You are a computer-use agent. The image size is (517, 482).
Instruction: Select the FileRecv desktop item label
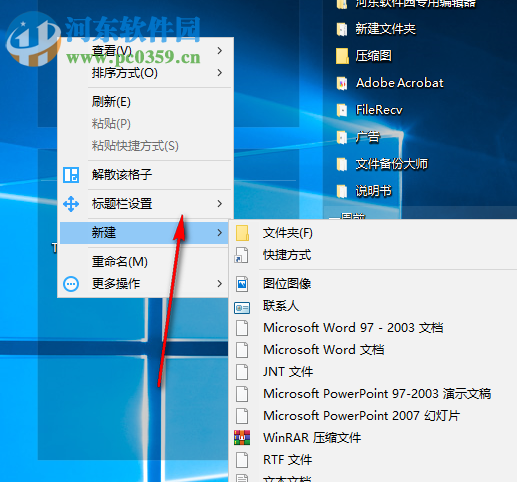pyautogui.click(x=379, y=110)
